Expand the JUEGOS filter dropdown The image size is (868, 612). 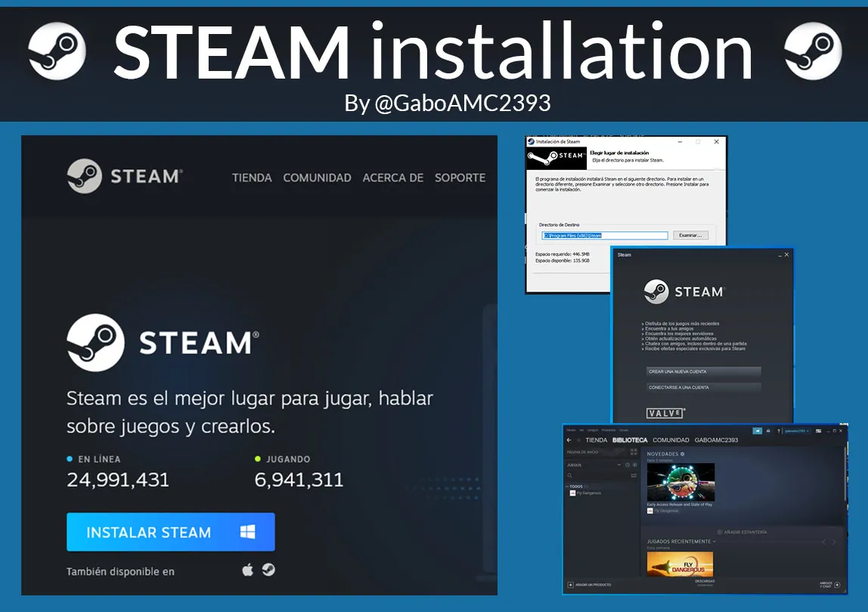click(x=619, y=465)
